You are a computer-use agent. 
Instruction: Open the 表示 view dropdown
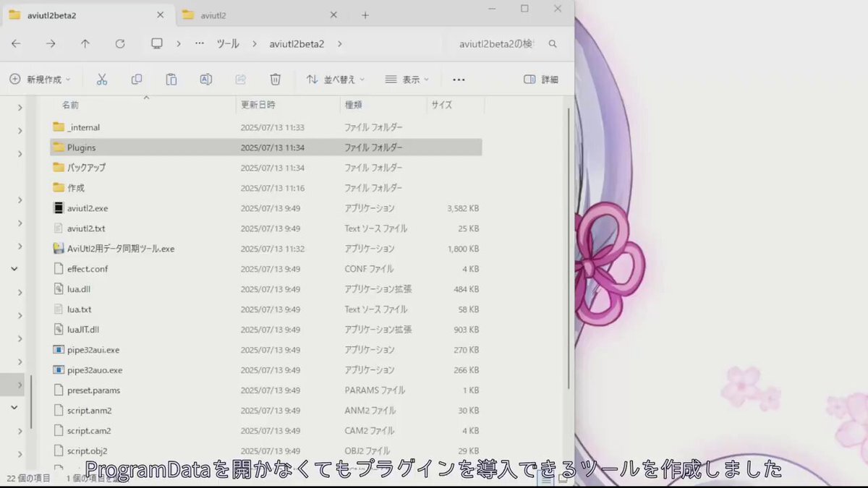point(407,80)
